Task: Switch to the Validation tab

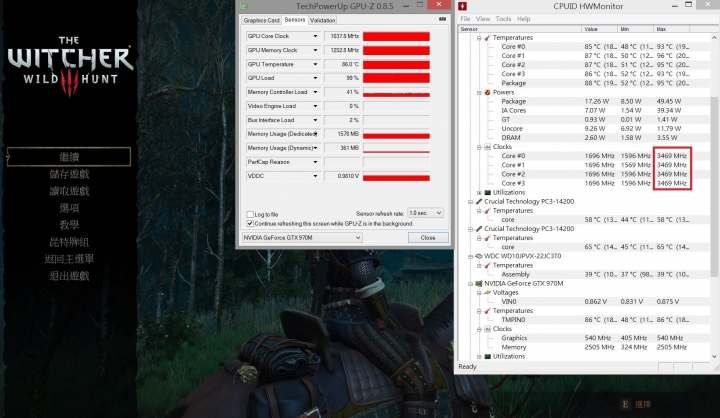Action: coord(322,20)
